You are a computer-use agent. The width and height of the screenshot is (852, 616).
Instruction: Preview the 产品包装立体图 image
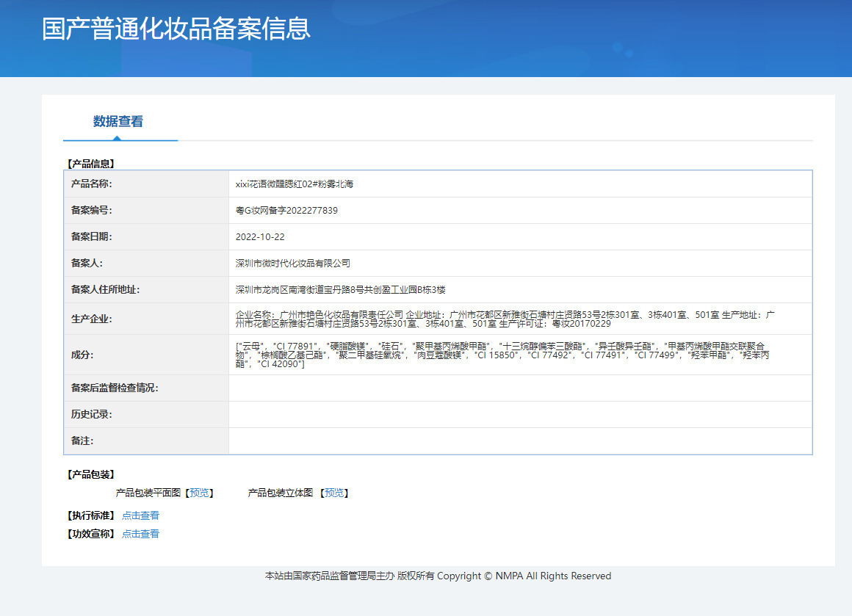pos(334,493)
